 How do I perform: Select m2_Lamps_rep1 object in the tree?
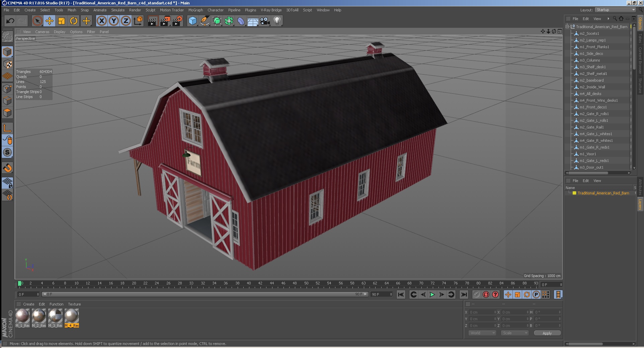click(x=592, y=40)
